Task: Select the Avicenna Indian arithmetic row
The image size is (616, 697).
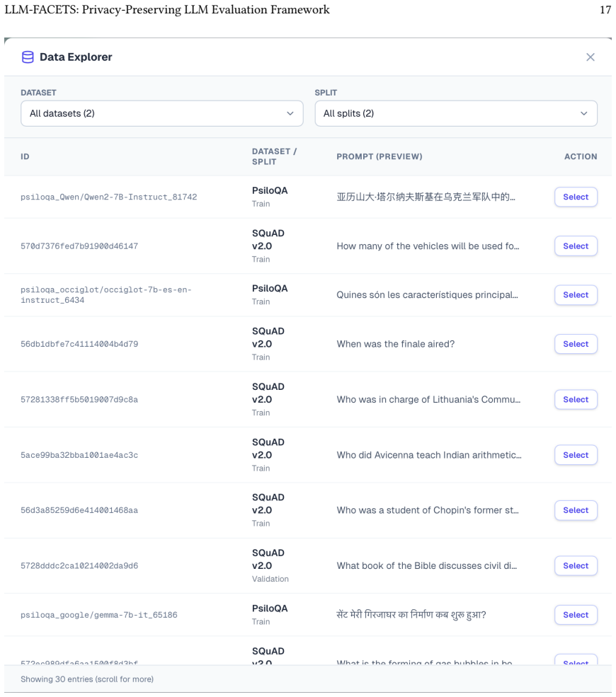Action: click(x=576, y=455)
